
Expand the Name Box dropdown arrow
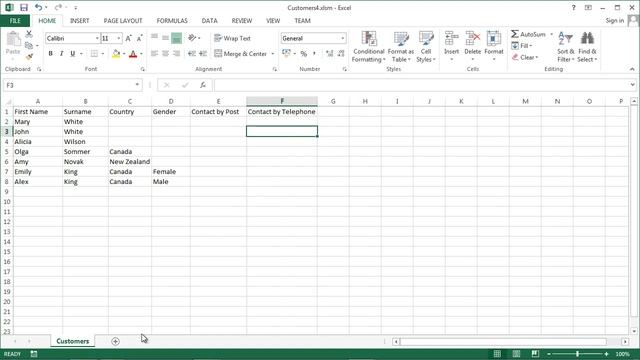click(x=137, y=85)
